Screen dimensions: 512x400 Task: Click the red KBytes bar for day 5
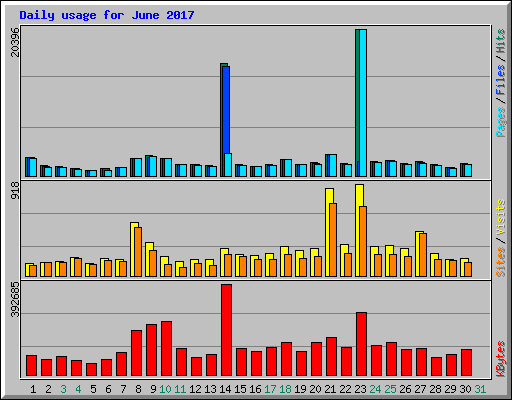(x=91, y=370)
